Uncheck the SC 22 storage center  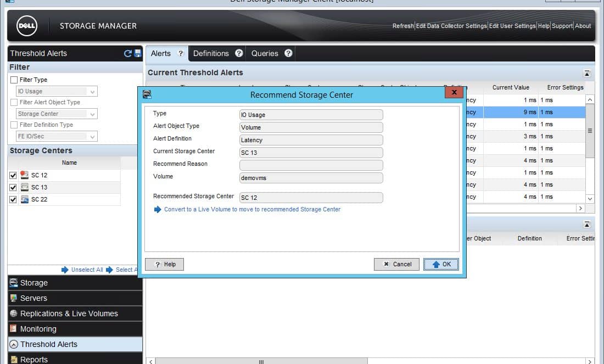(13, 199)
